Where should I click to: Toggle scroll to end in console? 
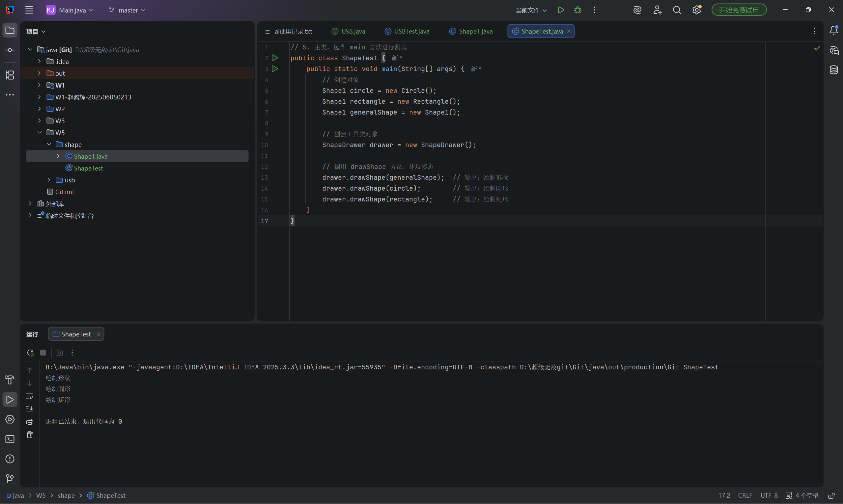pos(30,409)
